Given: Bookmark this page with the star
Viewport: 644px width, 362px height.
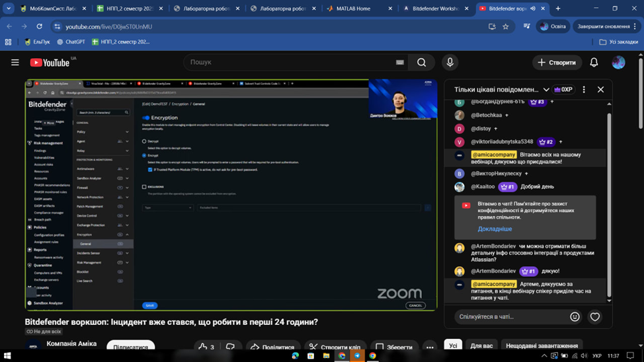Looking at the screenshot, I should point(506,26).
